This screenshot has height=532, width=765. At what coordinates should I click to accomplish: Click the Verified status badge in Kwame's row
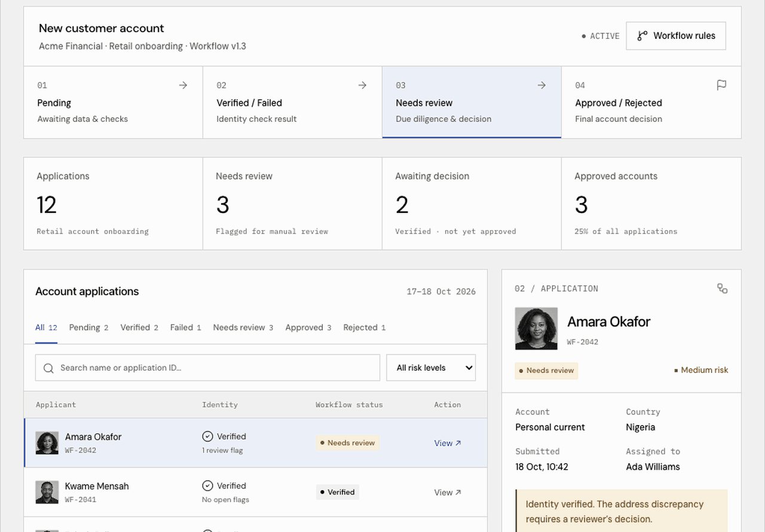tap(337, 493)
